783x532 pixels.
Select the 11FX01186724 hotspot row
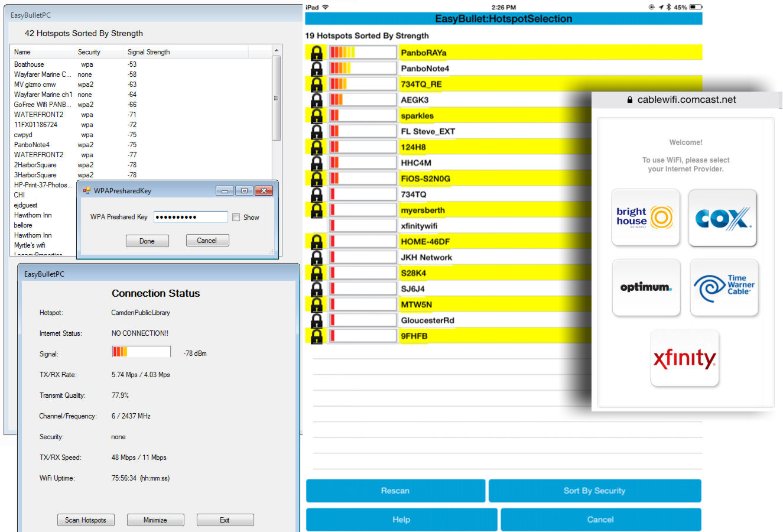[141, 125]
